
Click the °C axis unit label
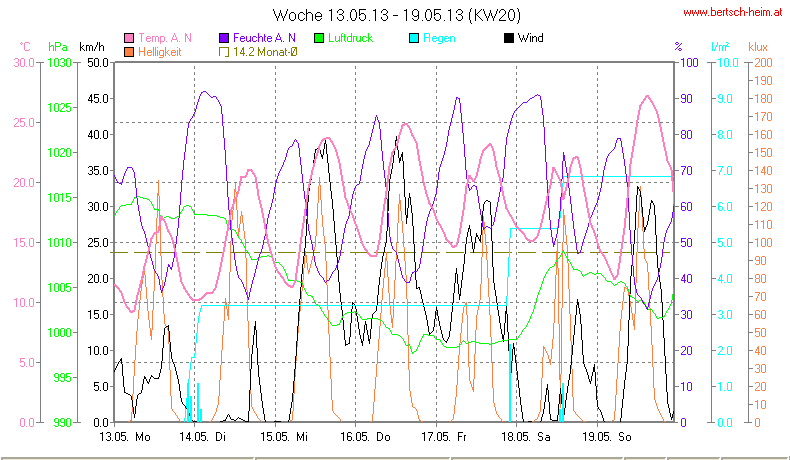coord(25,47)
